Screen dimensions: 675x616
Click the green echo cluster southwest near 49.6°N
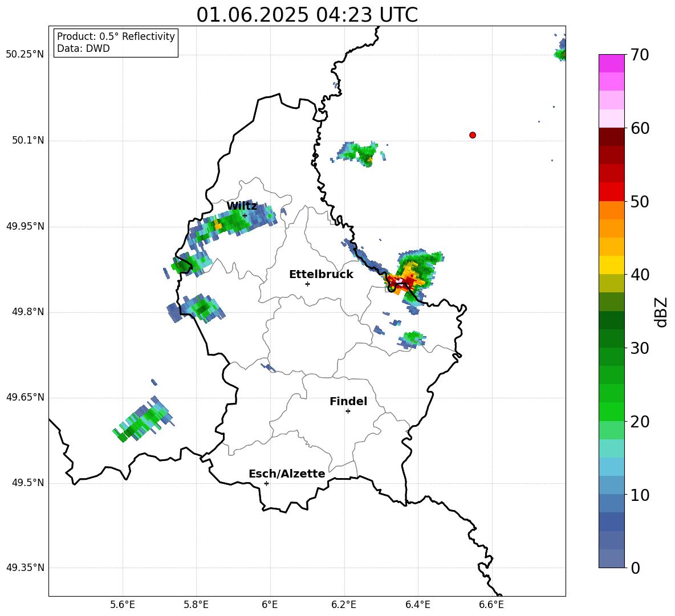143,419
